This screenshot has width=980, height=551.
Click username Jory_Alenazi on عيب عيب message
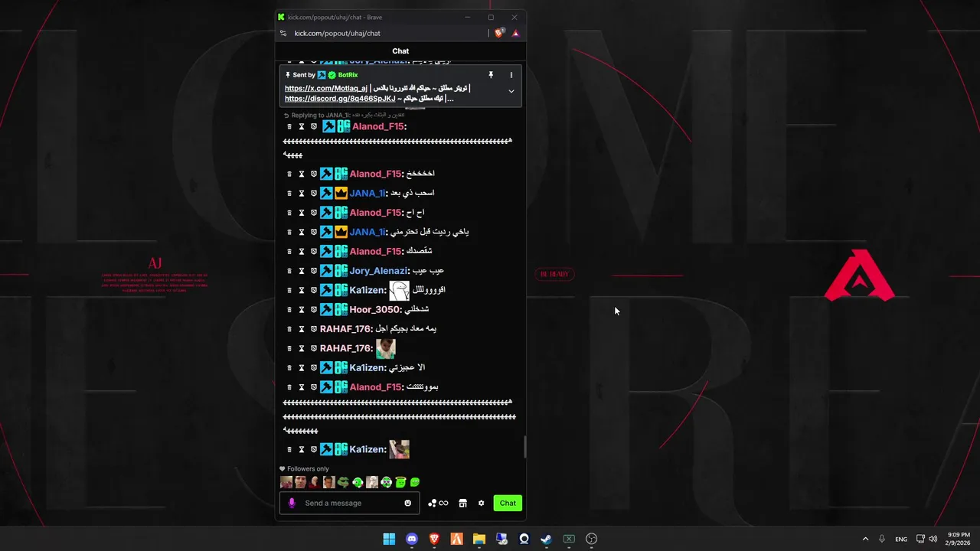pyautogui.click(x=379, y=271)
